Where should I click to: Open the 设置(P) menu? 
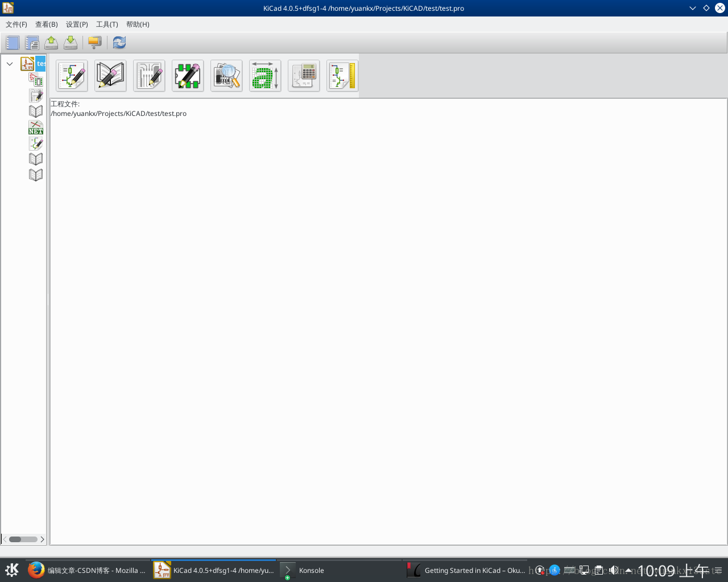coord(77,24)
